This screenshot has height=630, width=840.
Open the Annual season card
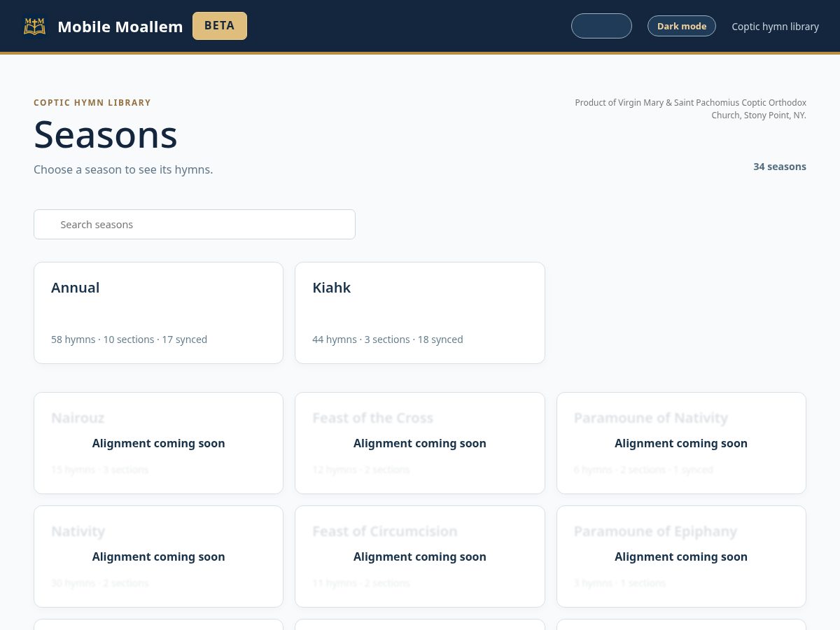coord(158,313)
